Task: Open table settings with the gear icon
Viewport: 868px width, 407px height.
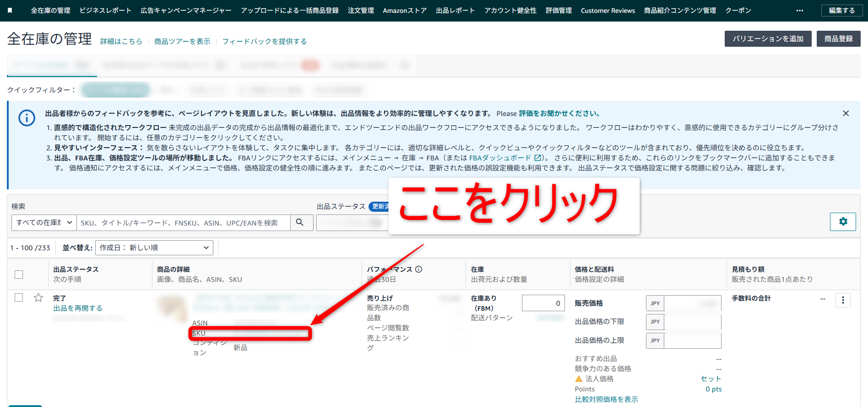Action: point(842,222)
